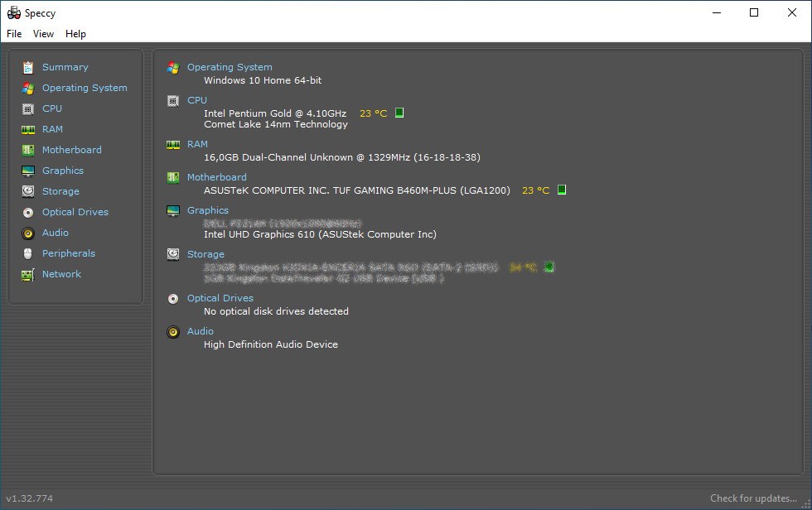The width and height of the screenshot is (812, 510).
Task: Click the green CPU temperature indicator icon
Action: pyautogui.click(x=399, y=113)
